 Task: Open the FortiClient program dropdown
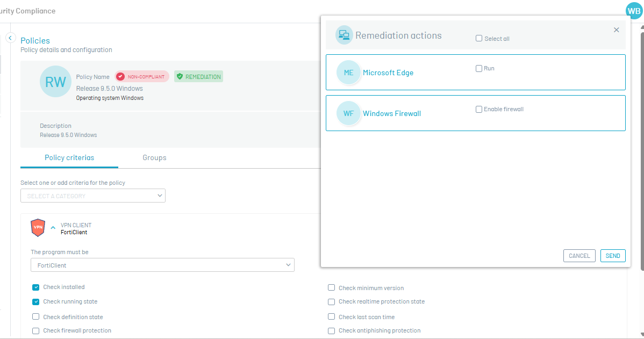162,265
